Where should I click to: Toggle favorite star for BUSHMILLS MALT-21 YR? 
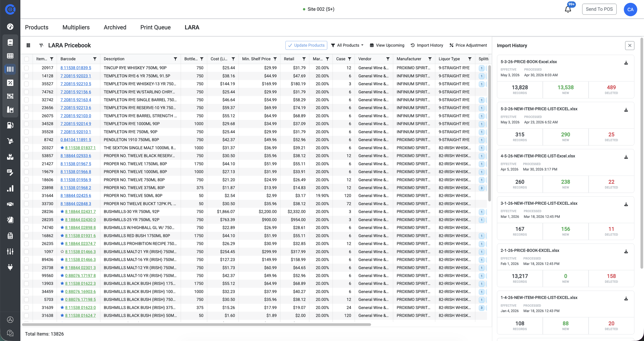coord(62,252)
